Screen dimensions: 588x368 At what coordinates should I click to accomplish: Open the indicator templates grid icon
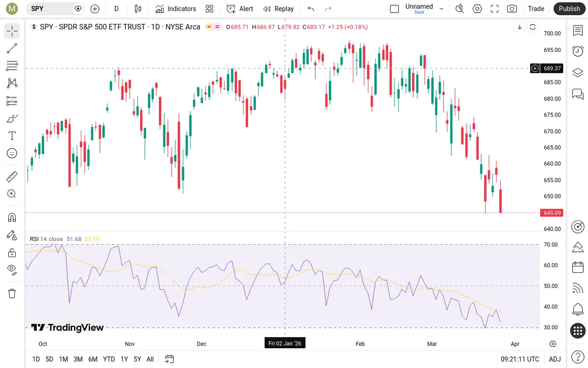pos(210,8)
